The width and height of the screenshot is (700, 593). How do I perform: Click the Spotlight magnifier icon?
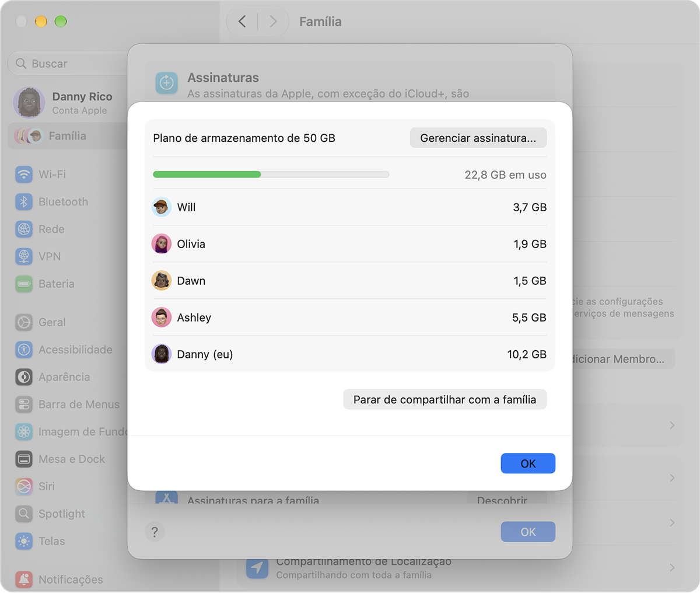[24, 514]
